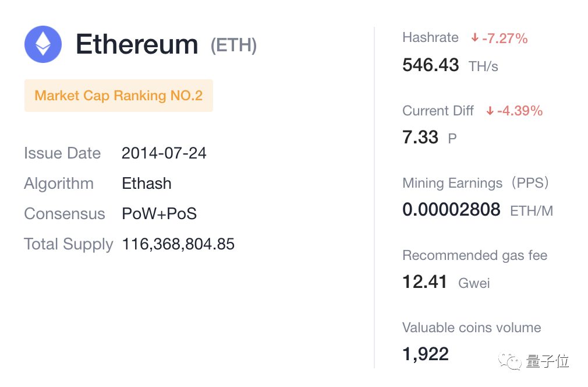Click the Hashrate -7.27% change percentage
The width and height of the screenshot is (588, 387).
click(x=504, y=38)
